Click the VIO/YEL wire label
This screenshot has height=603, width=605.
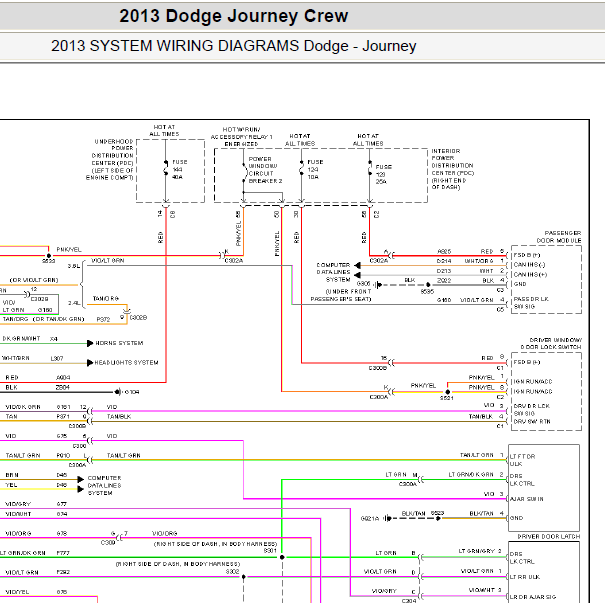17,592
